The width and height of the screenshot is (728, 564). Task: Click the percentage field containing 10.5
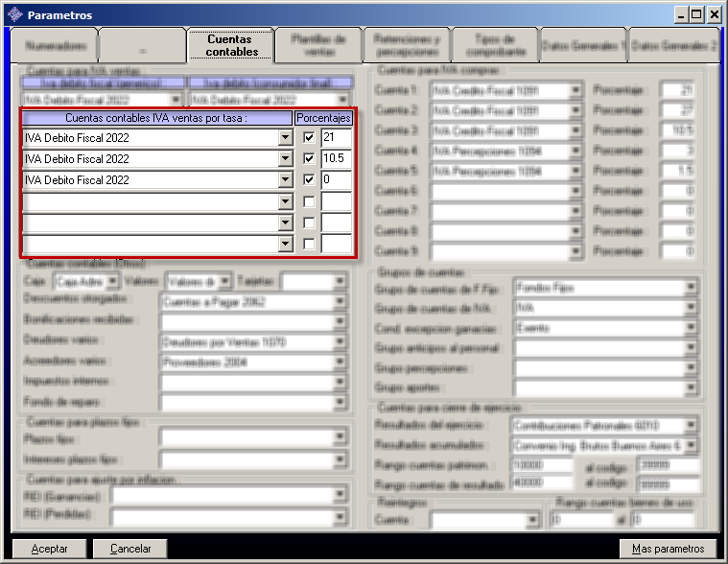[336, 159]
